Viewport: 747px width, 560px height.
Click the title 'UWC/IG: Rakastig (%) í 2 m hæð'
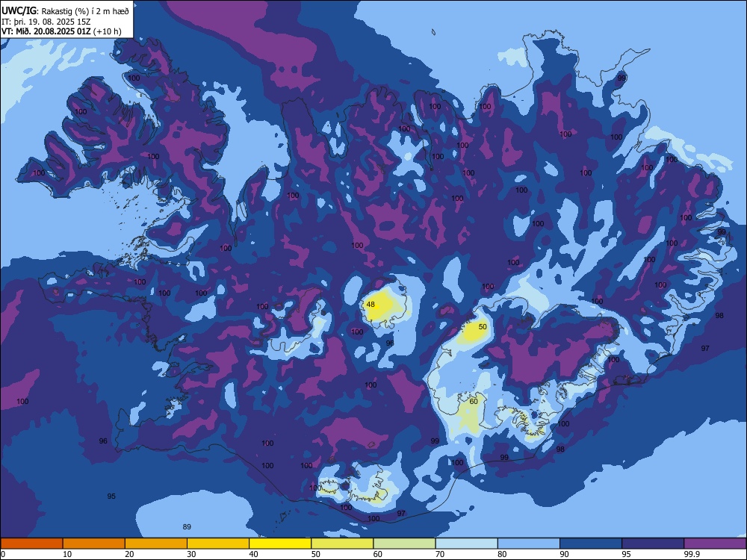point(65,11)
